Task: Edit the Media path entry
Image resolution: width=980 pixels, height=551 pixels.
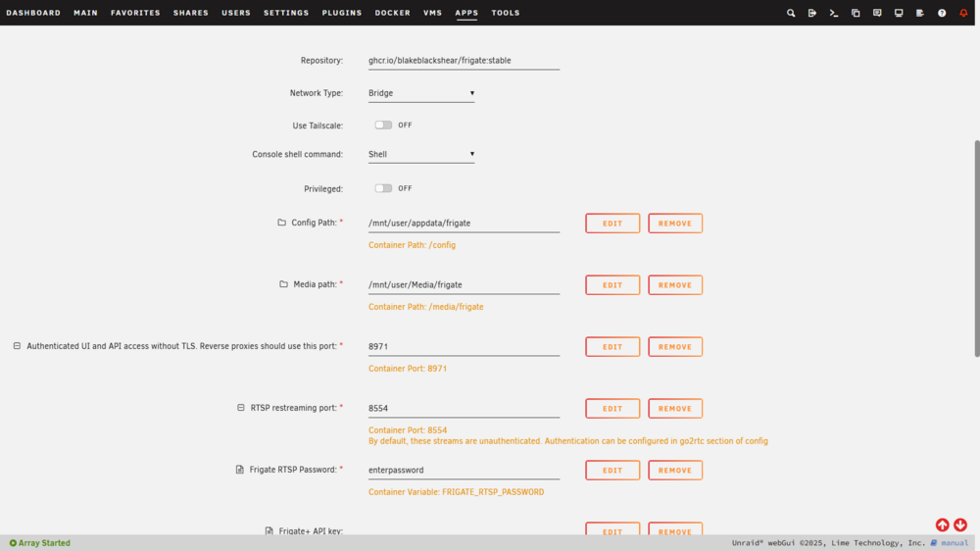Action: pos(612,285)
